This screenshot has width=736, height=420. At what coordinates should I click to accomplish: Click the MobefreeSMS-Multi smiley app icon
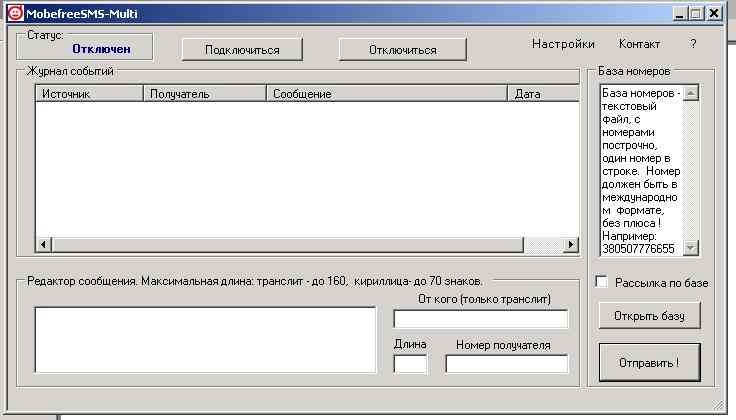pyautogui.click(x=15, y=13)
